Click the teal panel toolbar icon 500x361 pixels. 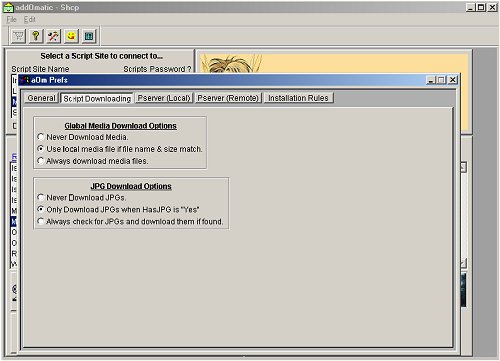click(x=89, y=36)
